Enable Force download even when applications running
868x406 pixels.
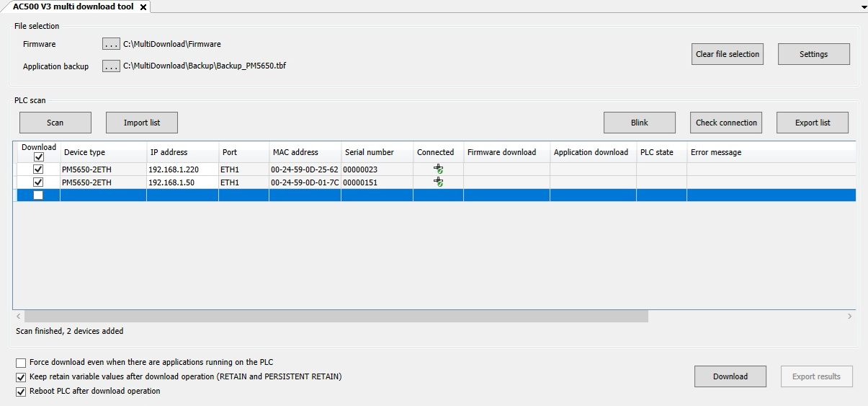21,363
